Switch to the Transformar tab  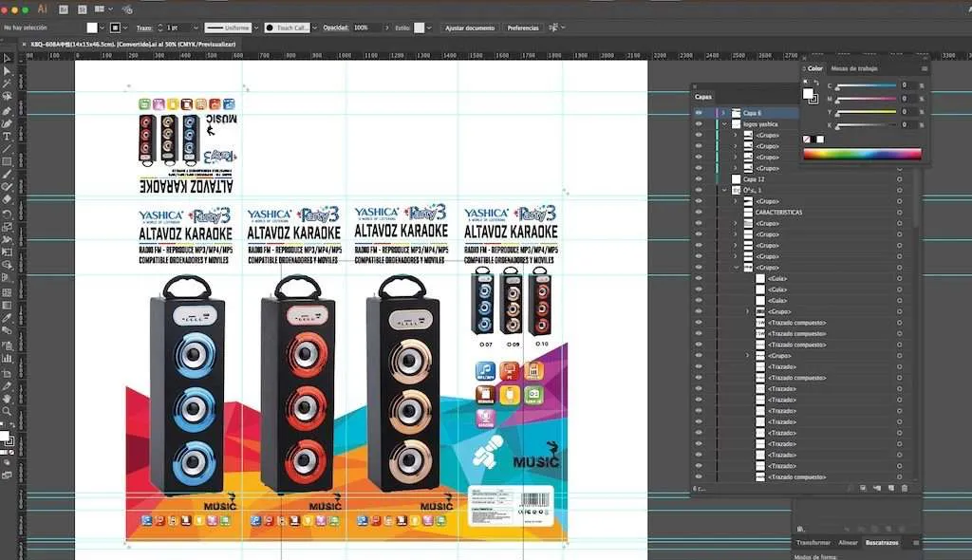click(x=813, y=543)
